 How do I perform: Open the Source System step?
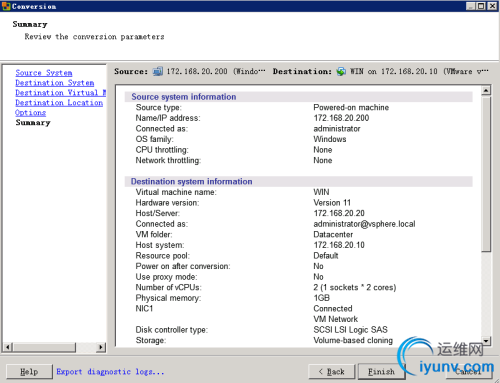pos(44,73)
